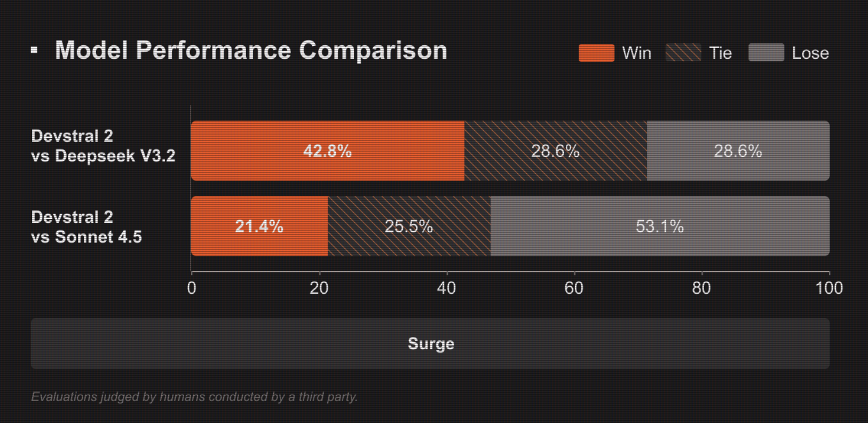Click the evaluations footnote text

click(194, 397)
